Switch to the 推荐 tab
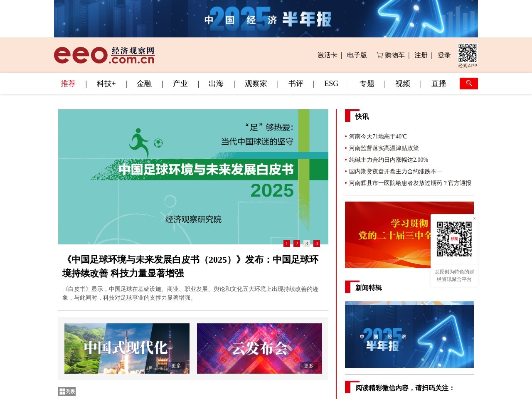532x399 pixels. coord(68,84)
